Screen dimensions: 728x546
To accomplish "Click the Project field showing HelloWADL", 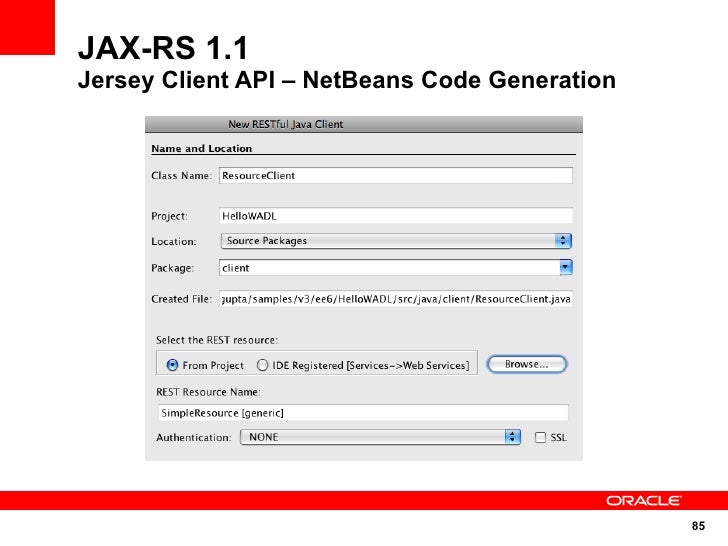I will (396, 216).
